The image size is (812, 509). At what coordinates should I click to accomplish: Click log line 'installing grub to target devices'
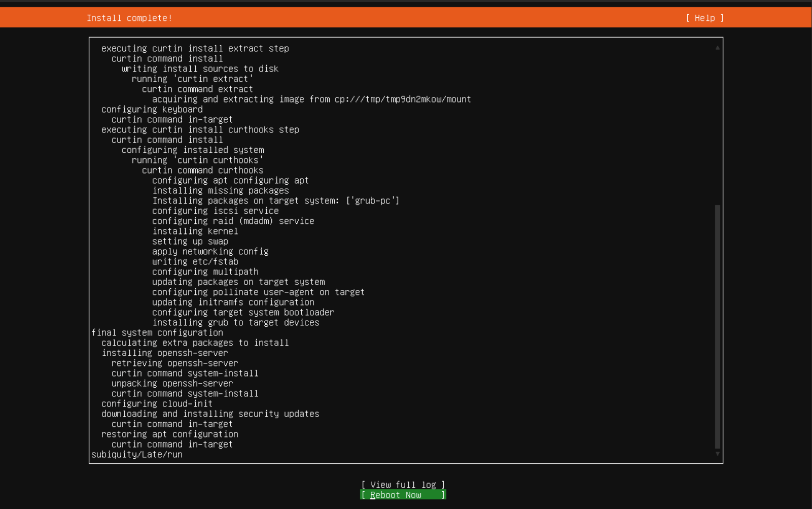(x=236, y=322)
